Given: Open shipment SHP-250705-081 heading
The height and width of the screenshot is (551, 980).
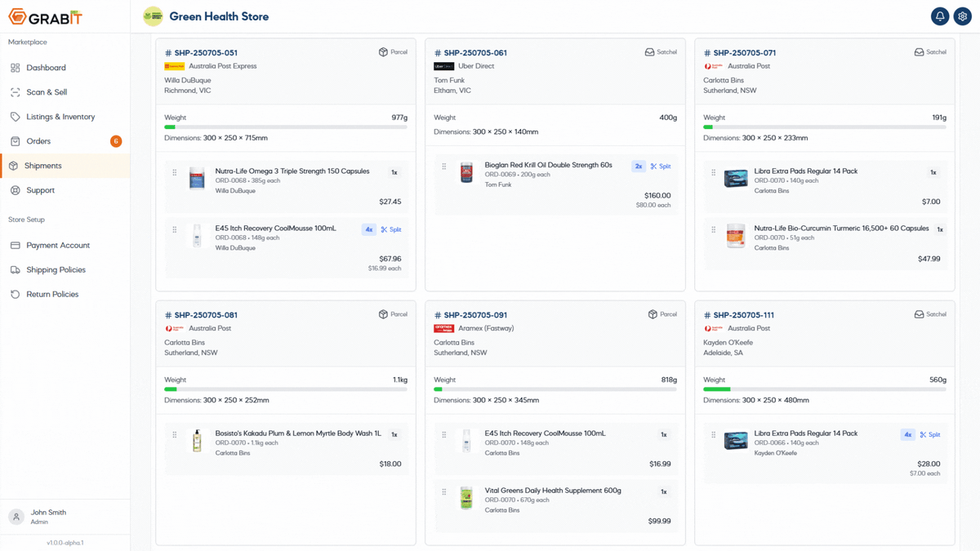Looking at the screenshot, I should pyautogui.click(x=202, y=315).
